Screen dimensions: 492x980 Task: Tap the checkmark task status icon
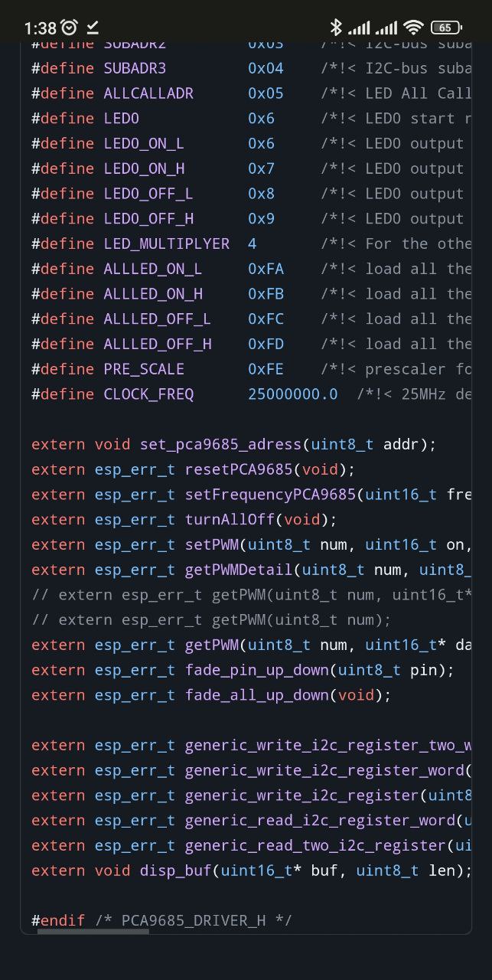(x=93, y=28)
